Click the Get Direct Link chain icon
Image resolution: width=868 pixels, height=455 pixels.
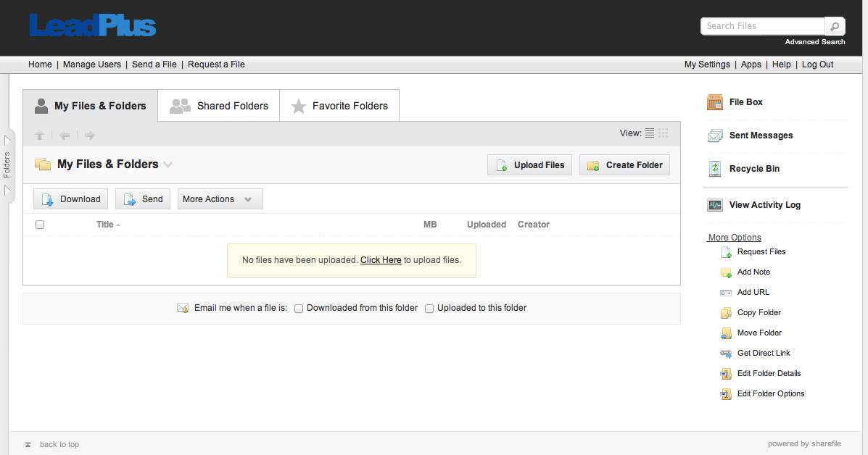[x=726, y=354]
